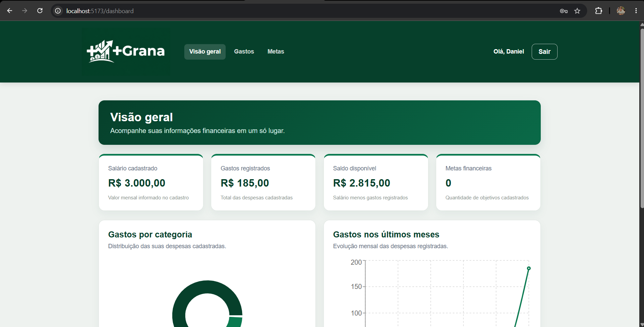Screen dimensions: 644x327
Task: Click the localhost address bar
Action: pyautogui.click(x=303, y=11)
